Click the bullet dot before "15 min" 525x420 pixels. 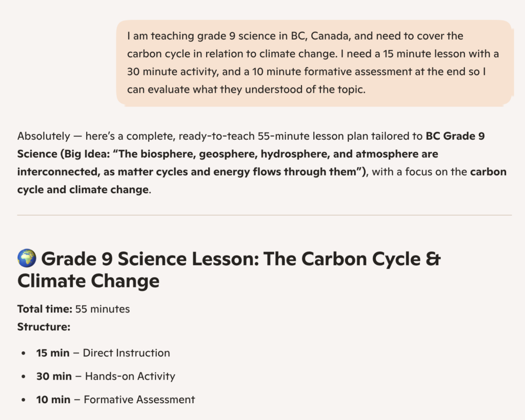coord(24,353)
